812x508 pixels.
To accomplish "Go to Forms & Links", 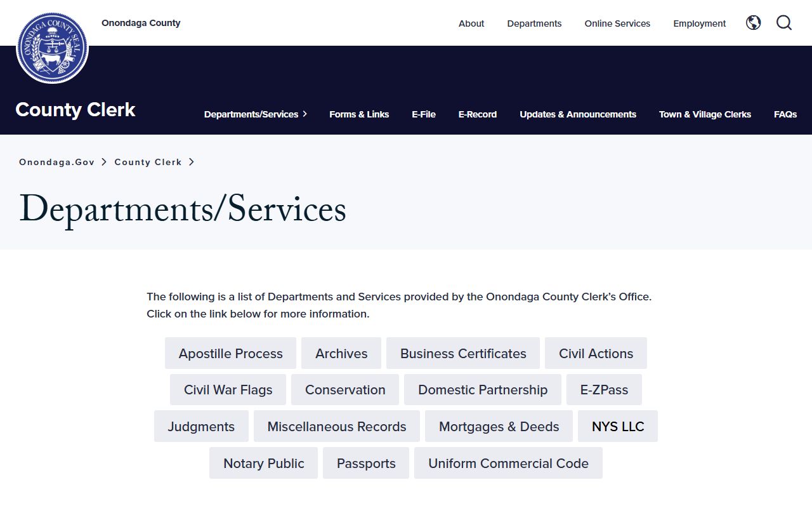I will 359,114.
